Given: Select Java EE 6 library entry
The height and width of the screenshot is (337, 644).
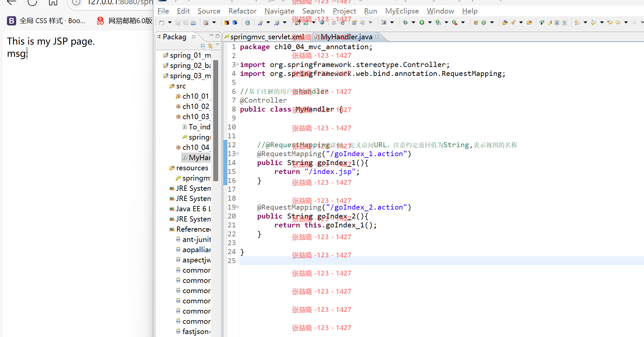Looking at the screenshot, I should pyautogui.click(x=190, y=209).
